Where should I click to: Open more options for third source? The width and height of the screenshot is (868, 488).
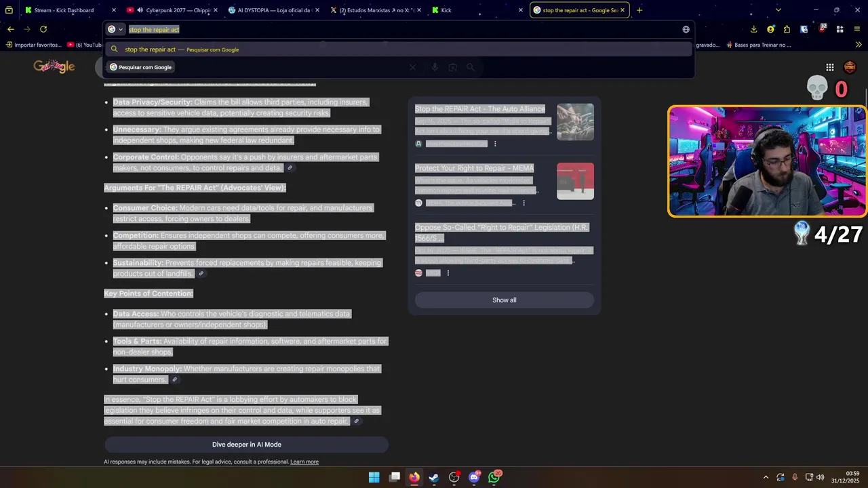click(448, 273)
